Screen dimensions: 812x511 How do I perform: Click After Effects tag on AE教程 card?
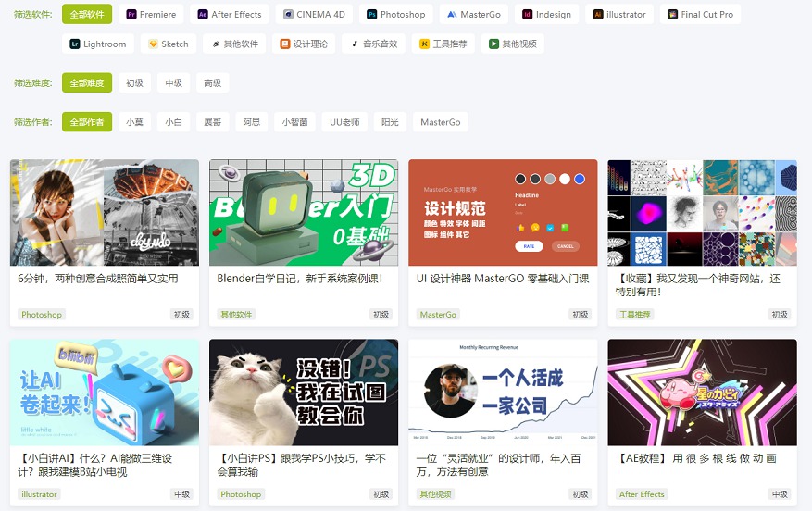tap(642, 494)
